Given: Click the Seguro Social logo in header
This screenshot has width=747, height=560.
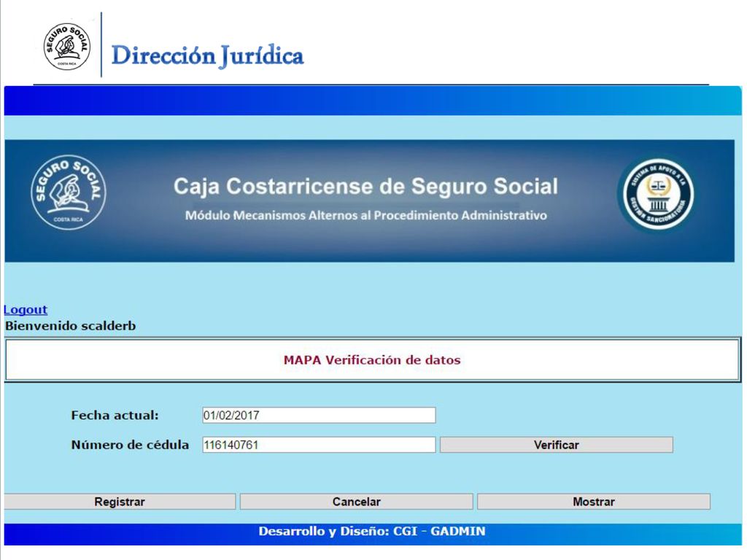Looking at the screenshot, I should tap(67, 46).
